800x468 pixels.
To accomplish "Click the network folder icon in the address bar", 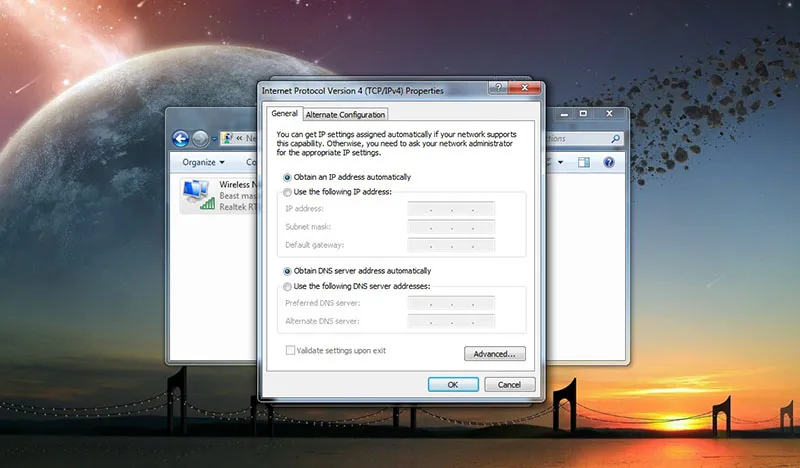I will (x=228, y=139).
